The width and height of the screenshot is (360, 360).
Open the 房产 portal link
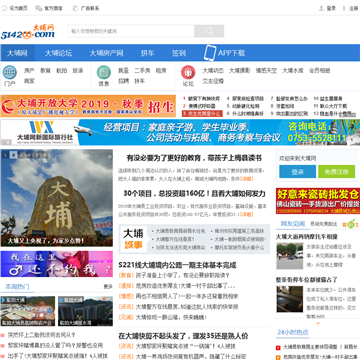tap(29, 71)
